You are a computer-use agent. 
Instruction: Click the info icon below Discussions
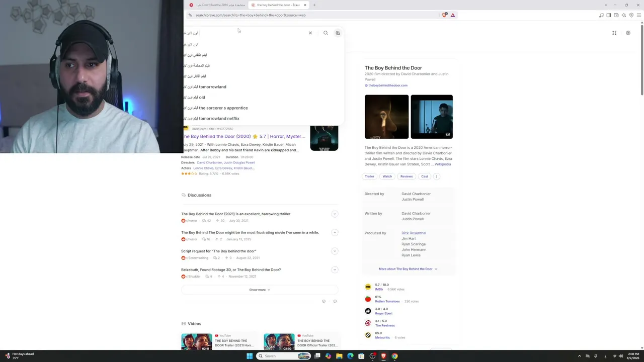coord(324,302)
